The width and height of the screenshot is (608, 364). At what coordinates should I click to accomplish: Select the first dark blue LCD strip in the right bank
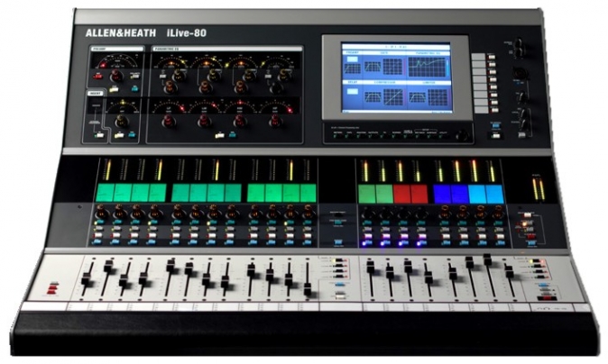pyautogui.click(x=442, y=194)
